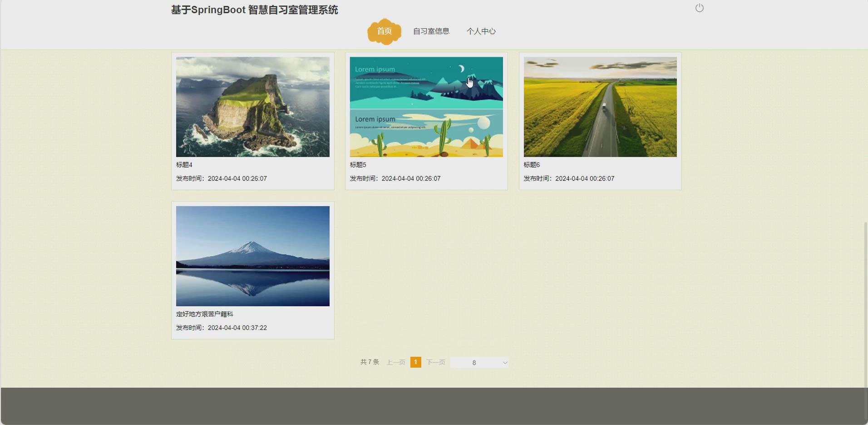Click the SpringBoot 智慧自习室管理系统 site title

(x=254, y=10)
